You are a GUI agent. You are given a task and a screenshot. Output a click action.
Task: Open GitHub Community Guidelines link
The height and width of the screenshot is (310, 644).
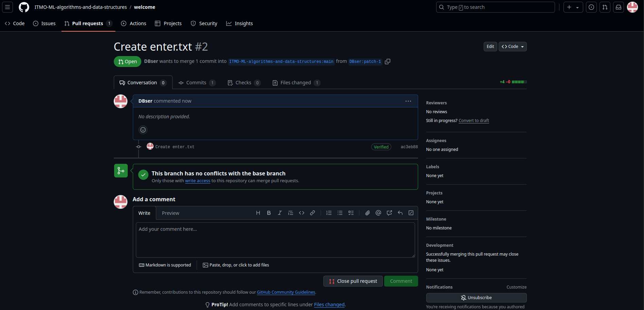[x=286, y=292]
